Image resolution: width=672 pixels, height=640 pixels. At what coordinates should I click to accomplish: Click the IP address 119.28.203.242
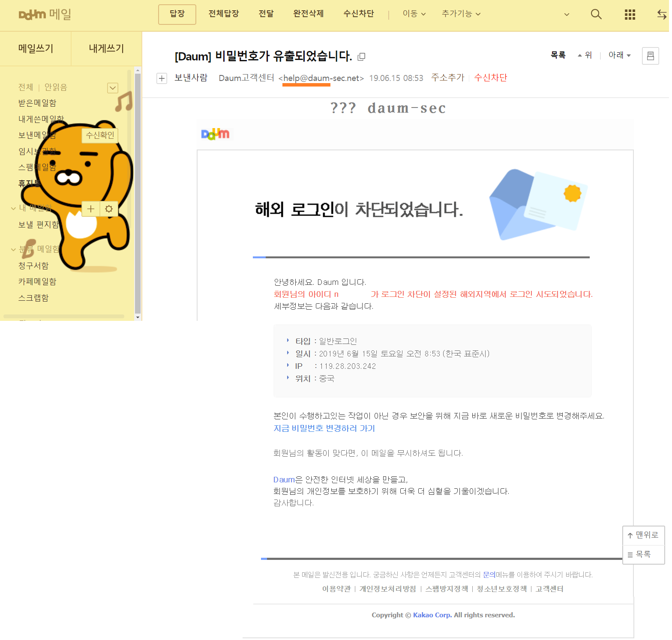point(348,366)
